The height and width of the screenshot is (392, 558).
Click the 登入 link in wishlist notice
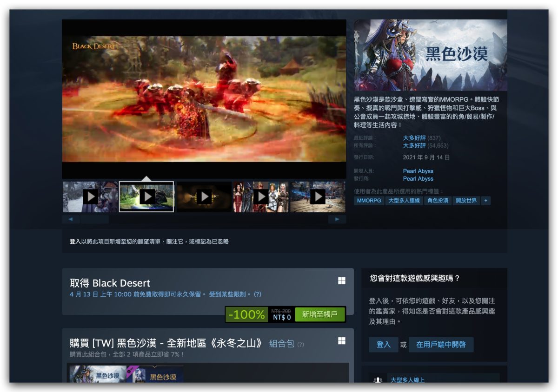[75, 242]
